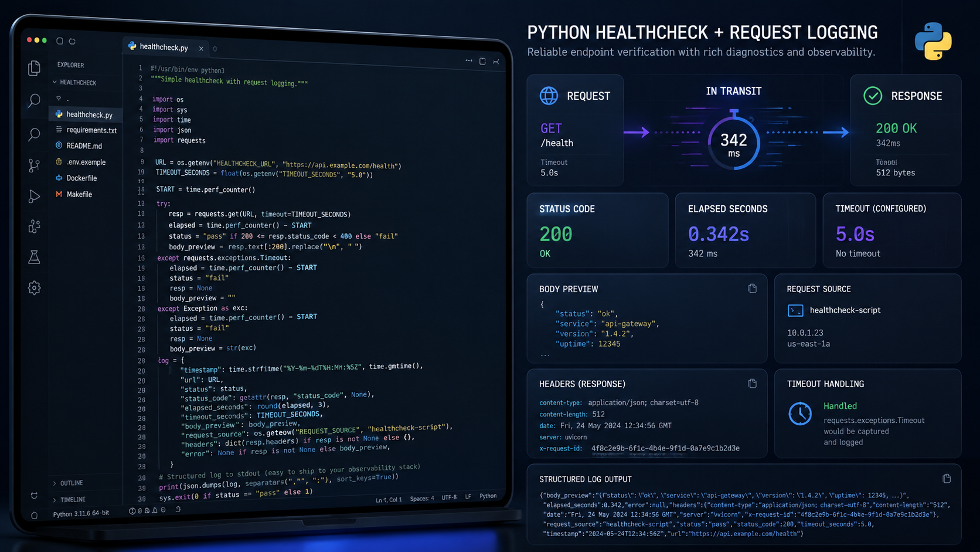Image resolution: width=980 pixels, height=552 pixels.
Task: Click the green 'Handled' status text
Action: [840, 406]
